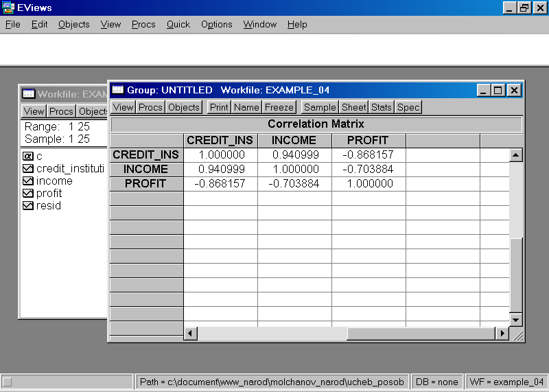Click the DB = none status bar entry
The width and height of the screenshot is (549, 392).
pos(436,382)
